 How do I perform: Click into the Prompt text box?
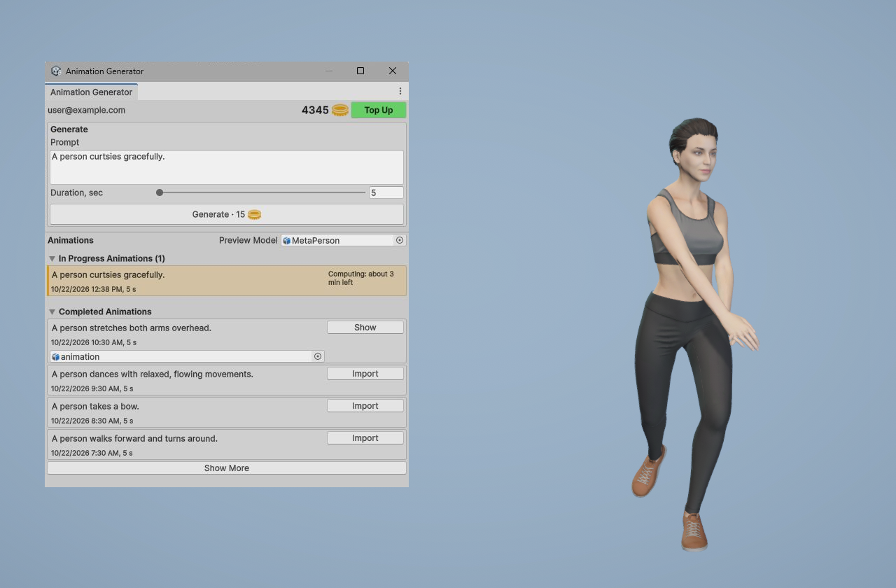pos(227,167)
